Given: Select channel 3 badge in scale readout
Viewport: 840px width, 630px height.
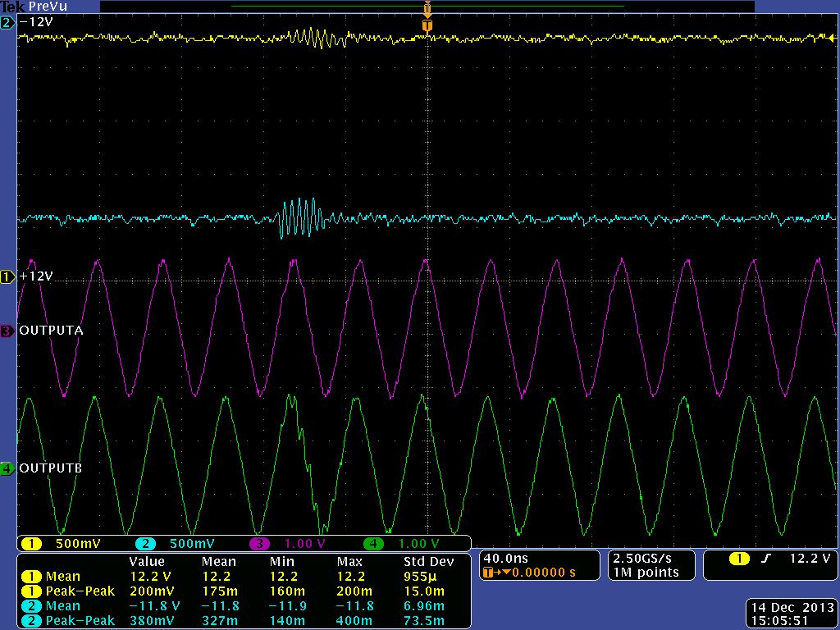Looking at the screenshot, I should (x=260, y=544).
